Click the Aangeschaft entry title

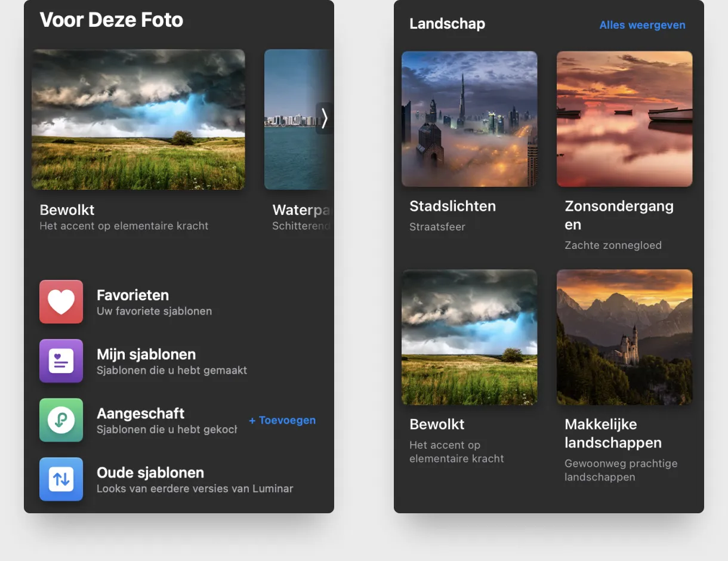(141, 414)
